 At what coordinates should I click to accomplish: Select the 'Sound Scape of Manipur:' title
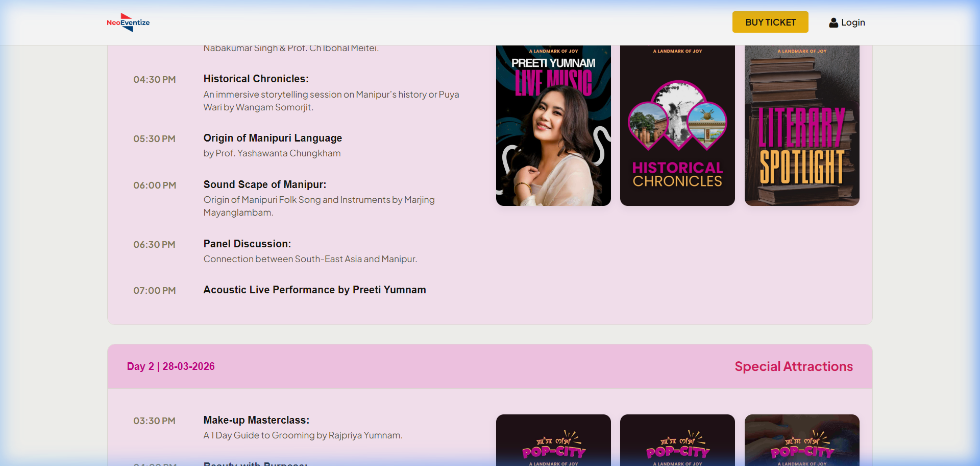[265, 184]
